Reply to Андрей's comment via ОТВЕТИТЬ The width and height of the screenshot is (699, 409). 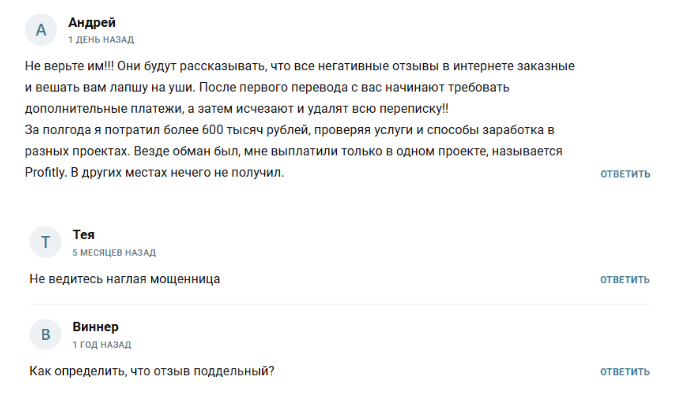625,174
